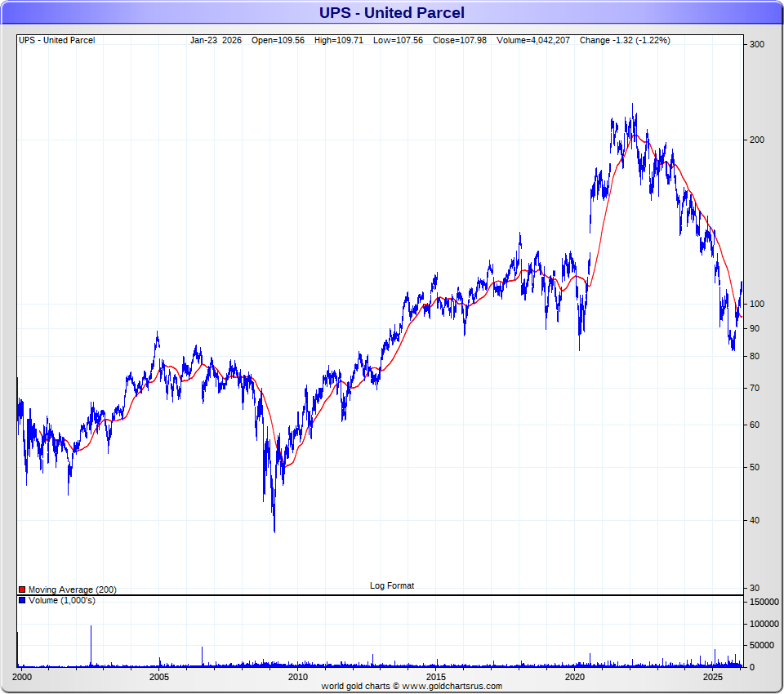Click the blue Volume legend swatch

[x=22, y=600]
